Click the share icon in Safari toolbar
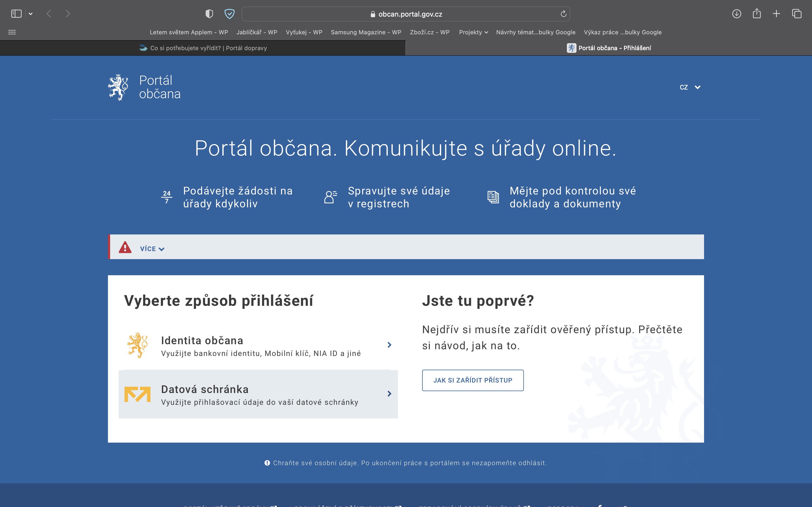812x507 pixels. pos(757,14)
